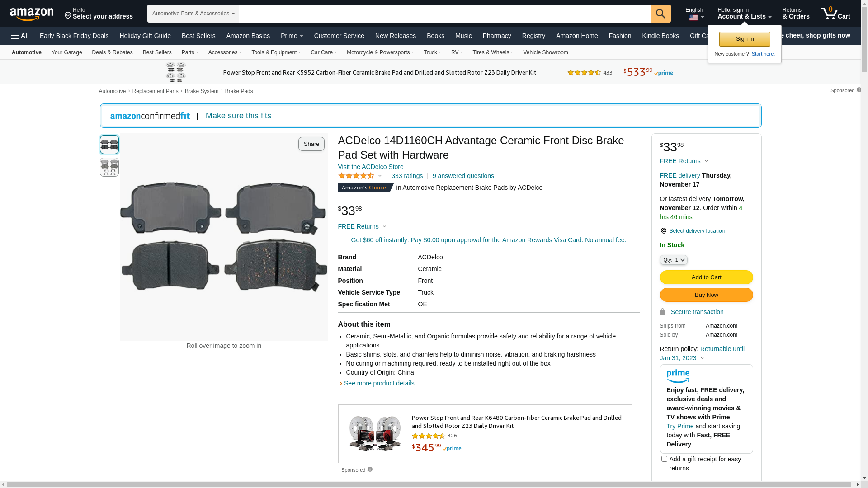This screenshot has height=488, width=868.
Task: Open the Best Sellers nav item
Action: 198,36
